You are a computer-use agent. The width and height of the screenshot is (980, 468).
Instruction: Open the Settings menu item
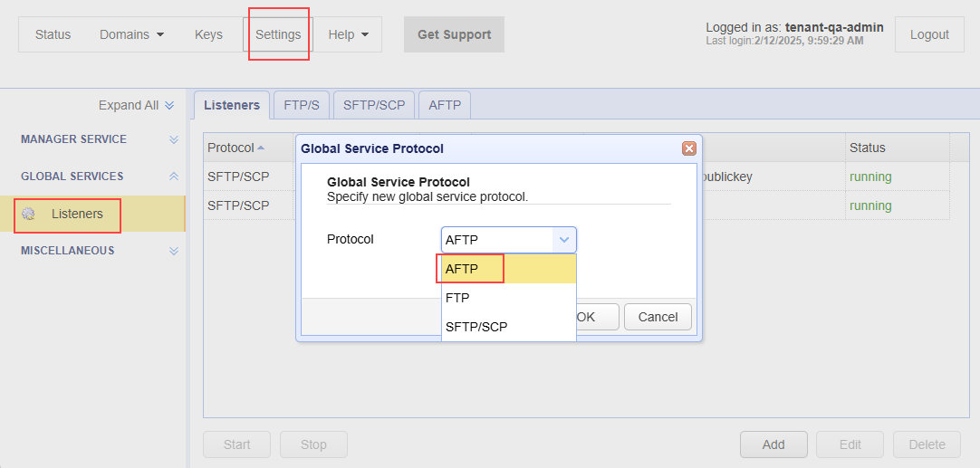pos(278,34)
